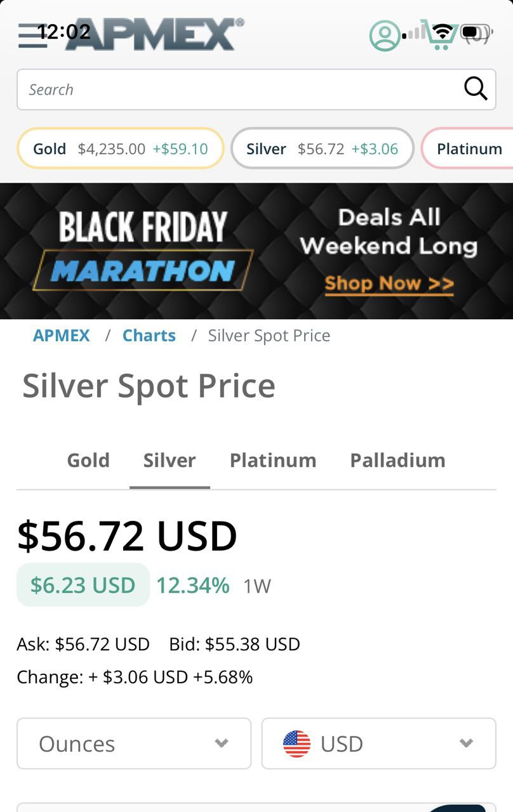Expand the Ounces unit dropdown
Screen dimensions: 513x812
click(134, 743)
